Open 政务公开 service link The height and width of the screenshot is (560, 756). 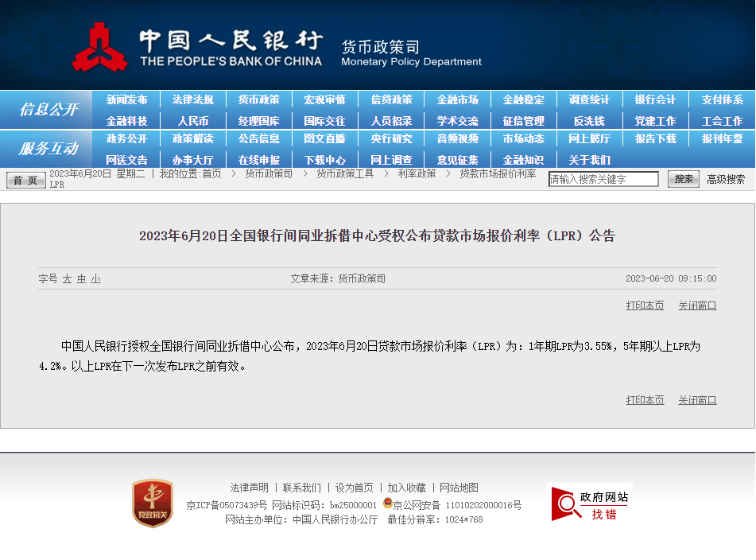126,139
